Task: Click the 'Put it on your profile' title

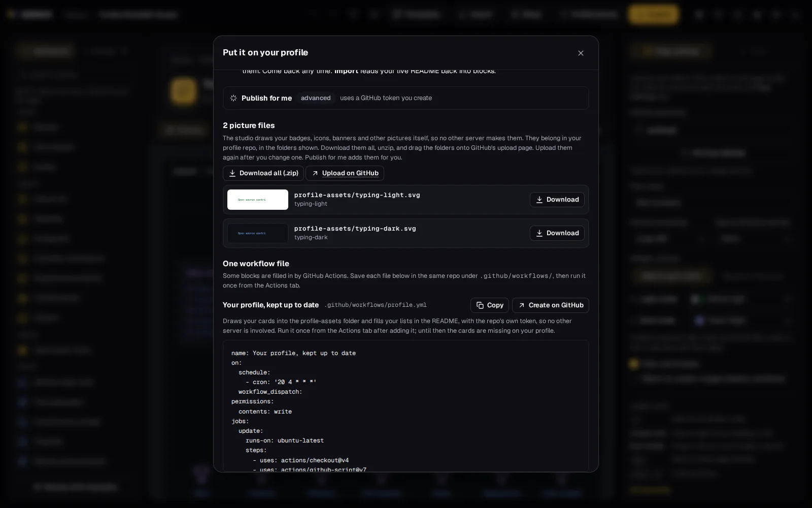Action: (265, 52)
